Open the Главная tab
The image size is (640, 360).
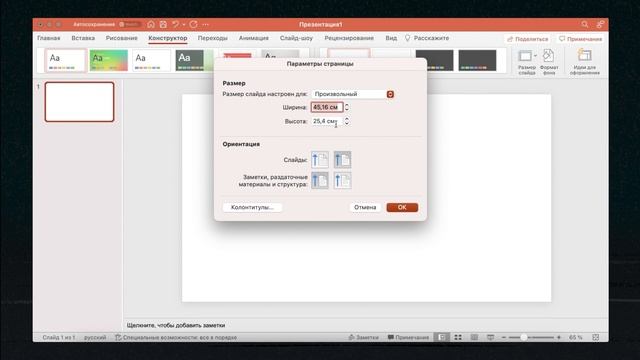(x=49, y=38)
